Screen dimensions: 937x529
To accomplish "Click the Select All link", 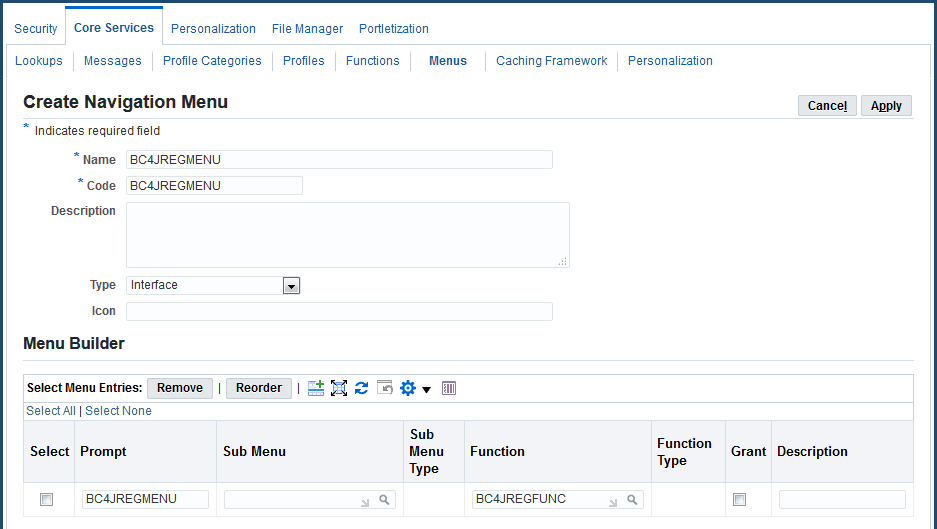I will (51, 411).
